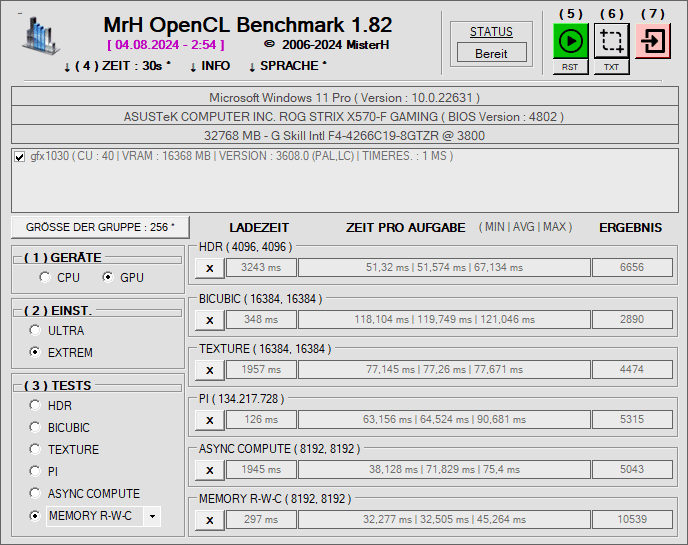Viewport: 688px width, 545px height.
Task: Reset results with the RST button
Action: (570, 67)
